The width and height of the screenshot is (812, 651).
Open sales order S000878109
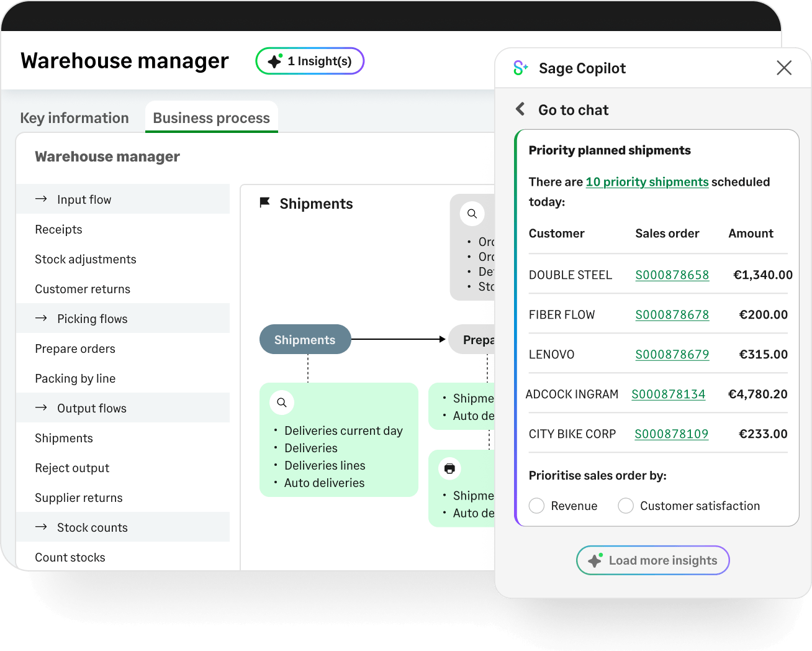[672, 434]
